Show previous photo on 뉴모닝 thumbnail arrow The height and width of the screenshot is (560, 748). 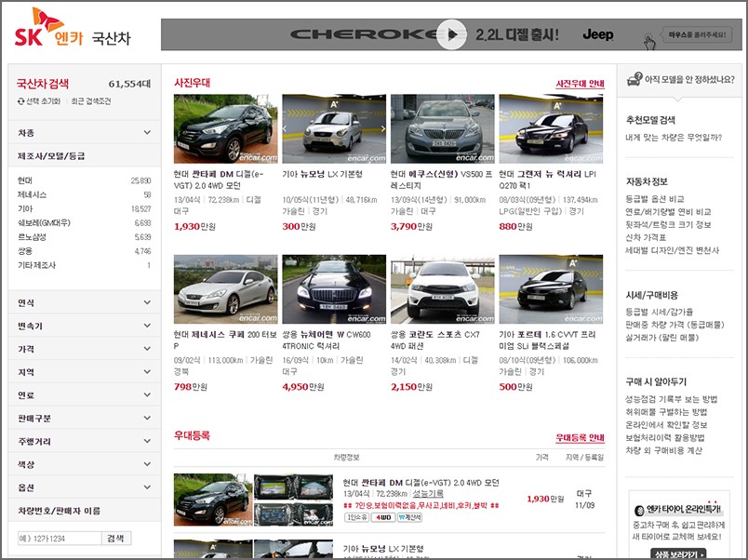(x=286, y=128)
